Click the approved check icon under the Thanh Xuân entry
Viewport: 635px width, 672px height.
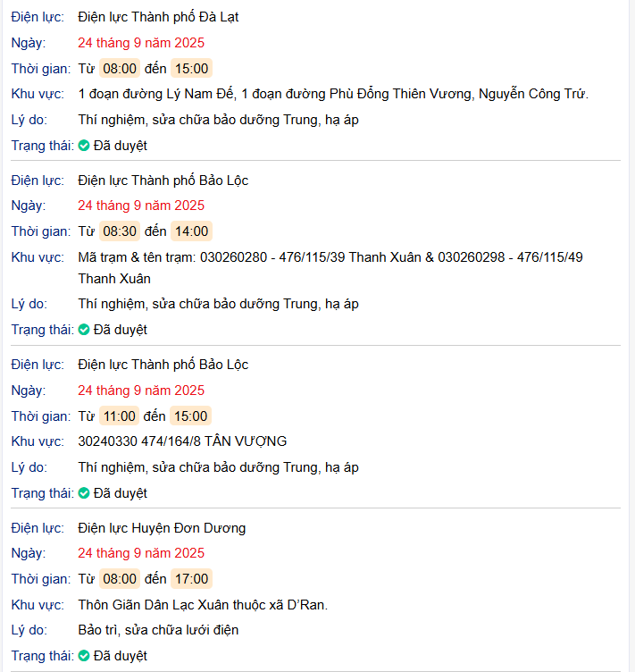84,329
